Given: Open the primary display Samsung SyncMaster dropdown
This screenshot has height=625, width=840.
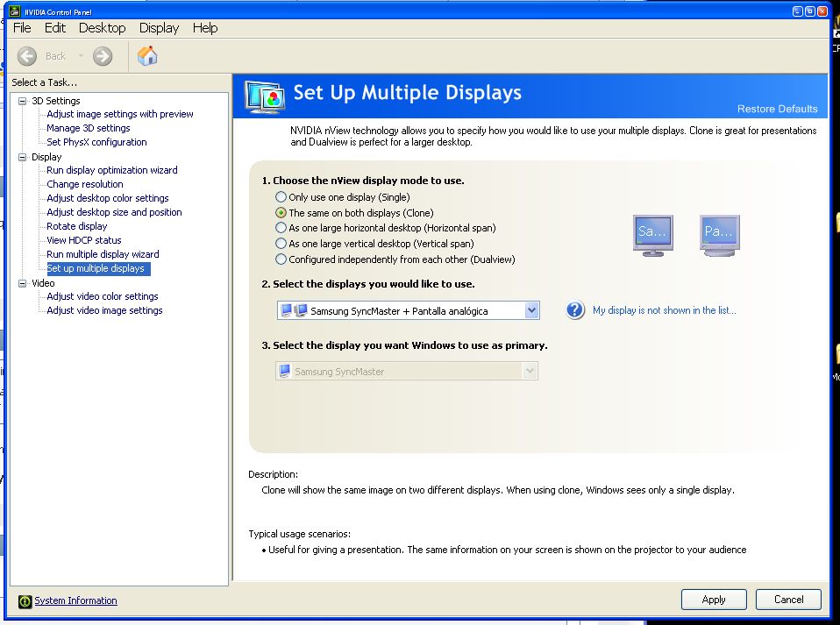Looking at the screenshot, I should 407,371.
